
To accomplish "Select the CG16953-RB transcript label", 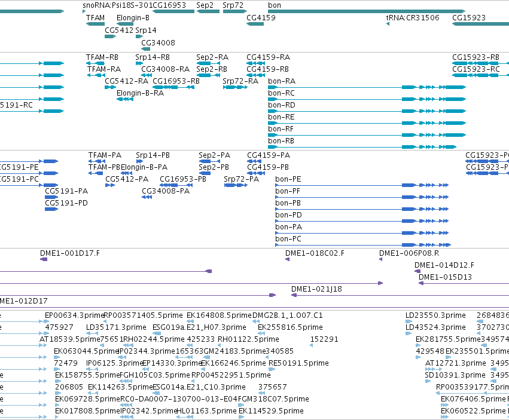I will [x=176, y=81].
